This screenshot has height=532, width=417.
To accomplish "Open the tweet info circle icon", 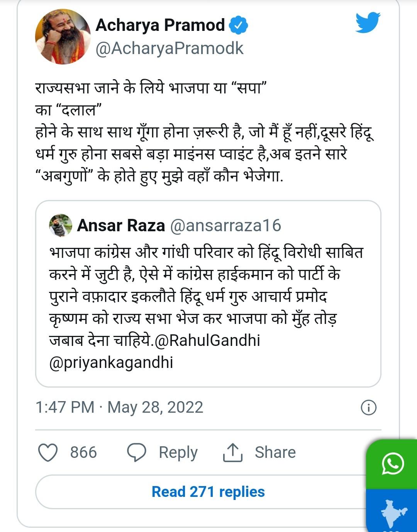I will pos(368,407).
